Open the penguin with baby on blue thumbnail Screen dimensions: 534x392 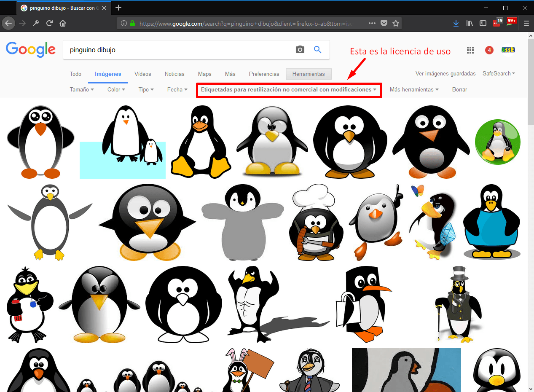[123, 142]
